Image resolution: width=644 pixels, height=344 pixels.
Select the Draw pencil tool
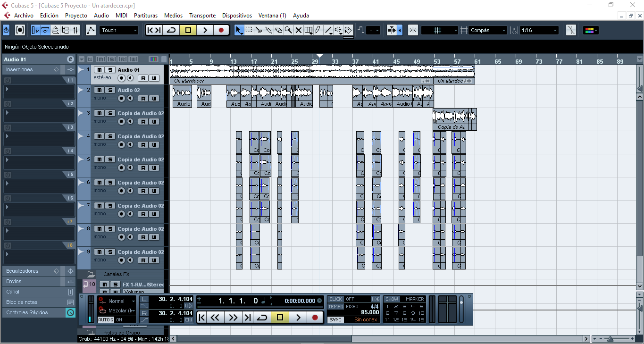(318, 30)
